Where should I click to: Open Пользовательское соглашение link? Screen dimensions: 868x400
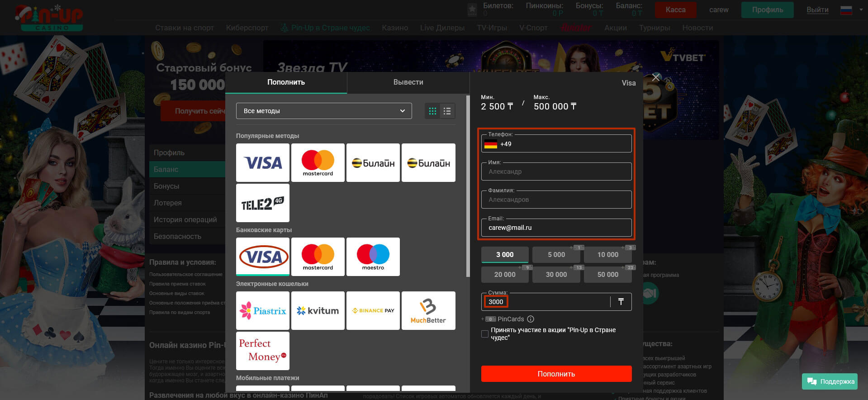tap(186, 274)
